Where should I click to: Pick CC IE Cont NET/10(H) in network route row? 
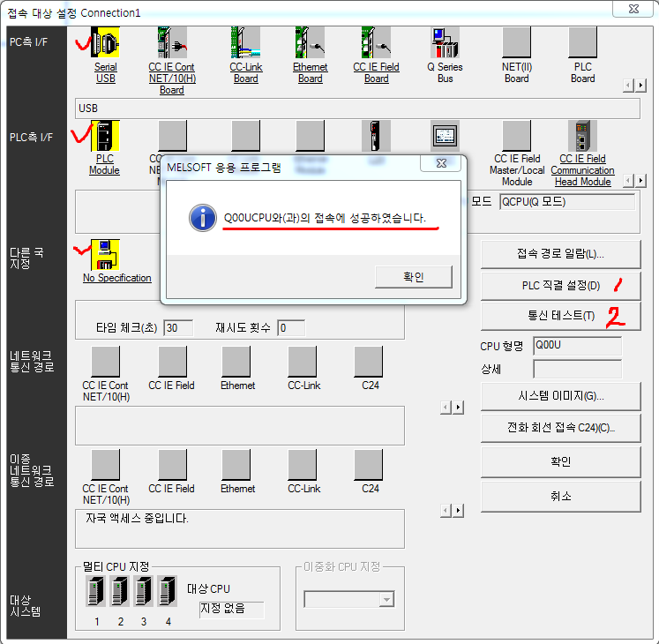[105, 362]
